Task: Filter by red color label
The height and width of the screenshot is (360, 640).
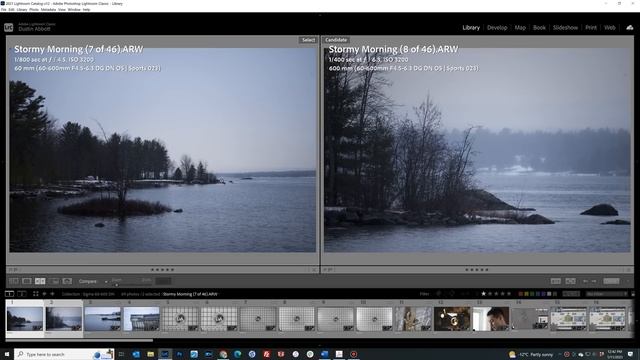Action: 520,294
